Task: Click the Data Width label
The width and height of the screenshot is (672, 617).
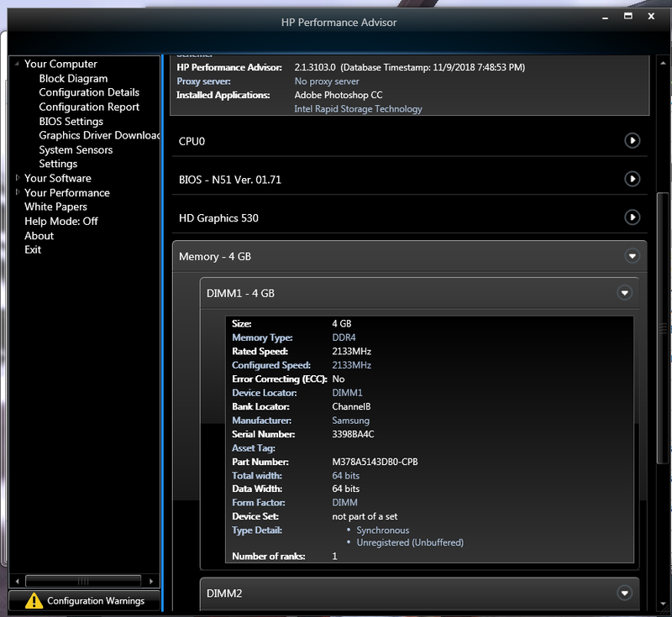Action: 257,489
